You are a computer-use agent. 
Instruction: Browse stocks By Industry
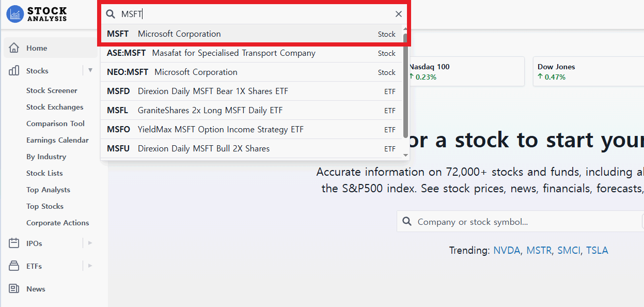(x=46, y=157)
